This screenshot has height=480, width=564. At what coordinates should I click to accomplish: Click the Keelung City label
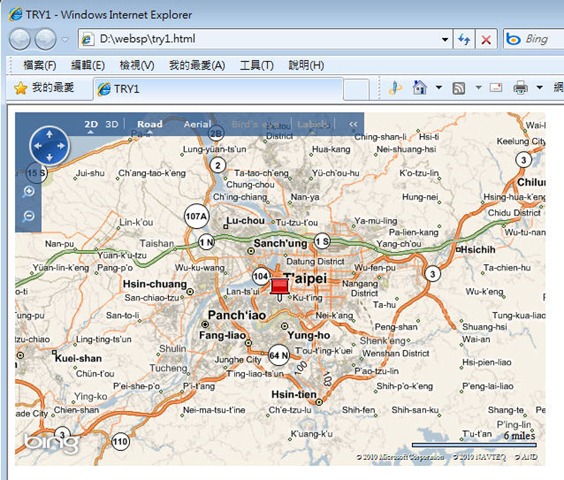[x=521, y=141]
